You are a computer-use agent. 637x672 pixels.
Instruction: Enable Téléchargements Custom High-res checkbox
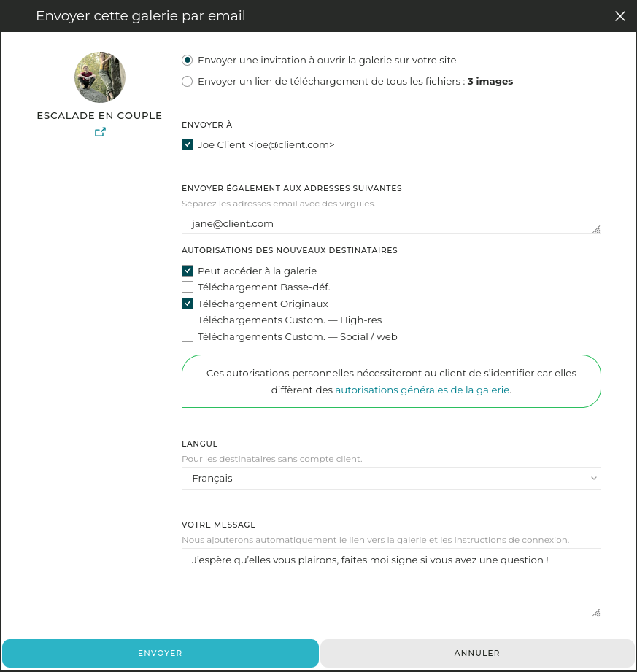click(x=188, y=320)
